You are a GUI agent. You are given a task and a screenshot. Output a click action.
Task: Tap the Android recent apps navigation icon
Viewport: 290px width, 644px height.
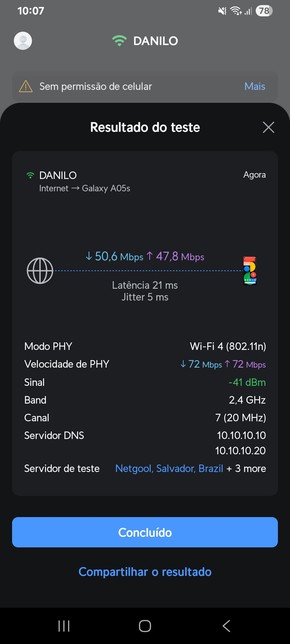tap(64, 626)
